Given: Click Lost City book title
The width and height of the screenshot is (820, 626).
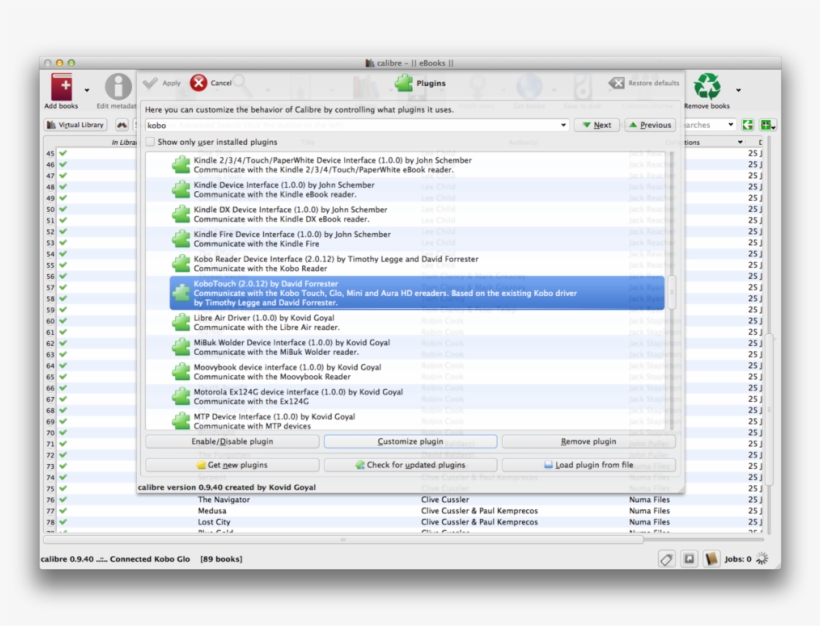Looking at the screenshot, I should [x=214, y=522].
